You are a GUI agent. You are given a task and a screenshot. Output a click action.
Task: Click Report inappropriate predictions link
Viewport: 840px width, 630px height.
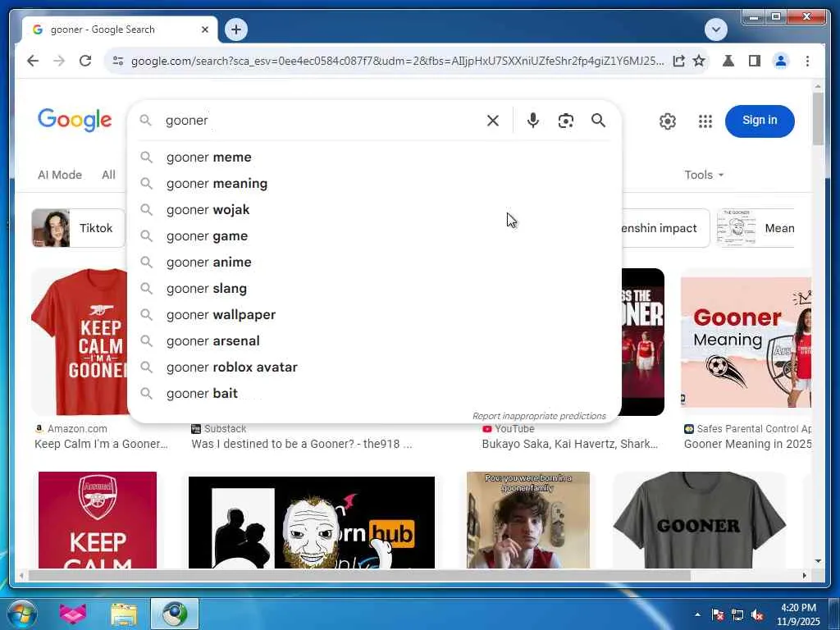click(x=539, y=416)
